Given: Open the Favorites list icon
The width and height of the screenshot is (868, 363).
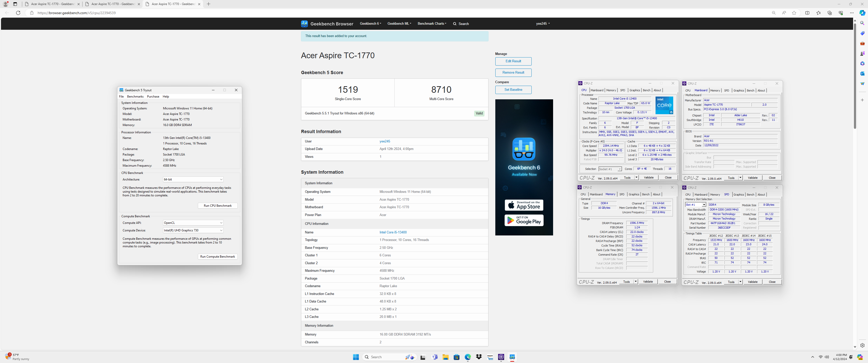Looking at the screenshot, I should (x=819, y=13).
